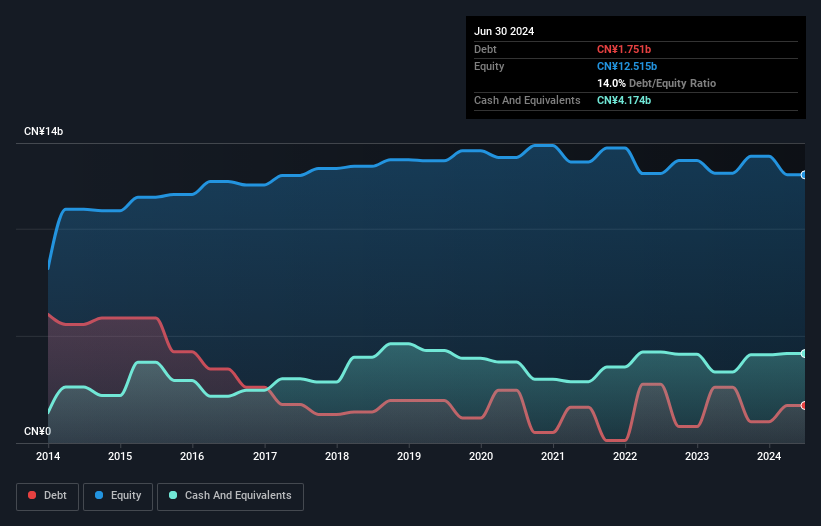This screenshot has height=526, width=821.
Task: Click the 2019 x-axis label
Action: (x=409, y=456)
